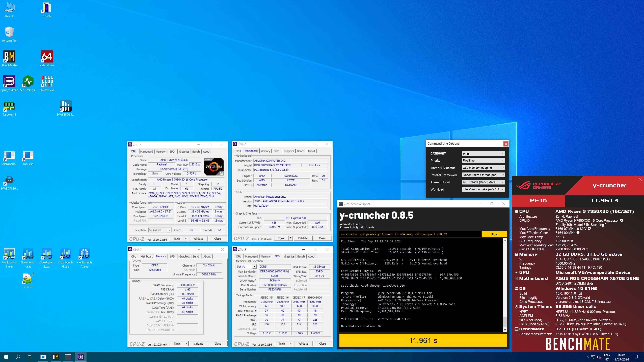Click the y-cruncher output scrollbar up arrow
Image resolution: width=644 pixels, height=362 pixels.
tap(505, 241)
